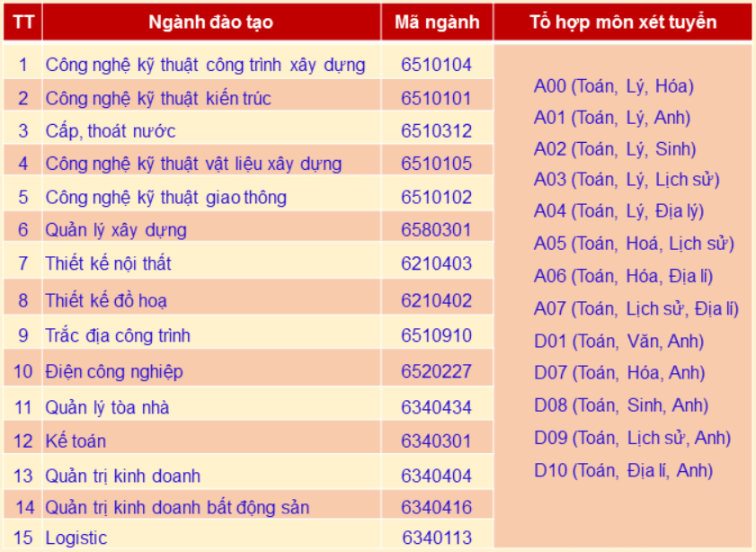Click 'Thiết kế đồ hoạ' major
This screenshot has width=756, height=552.
point(106,301)
